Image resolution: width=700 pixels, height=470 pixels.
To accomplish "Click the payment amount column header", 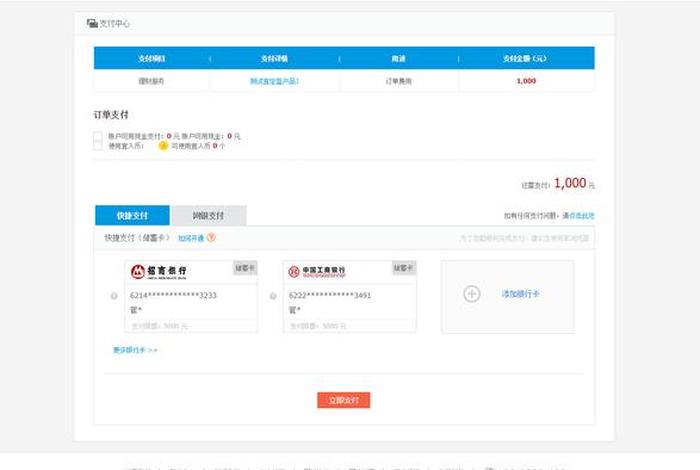I will pos(525,58).
